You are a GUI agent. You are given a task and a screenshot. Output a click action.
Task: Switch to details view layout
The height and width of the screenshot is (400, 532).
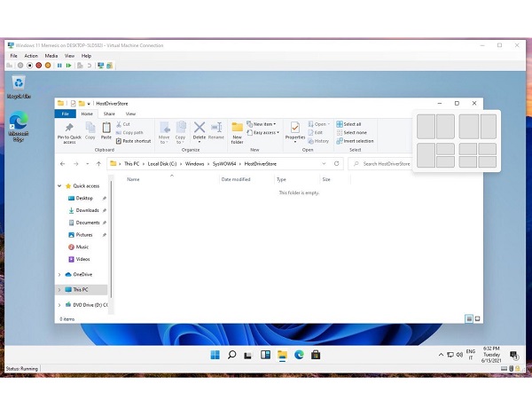pos(469,318)
